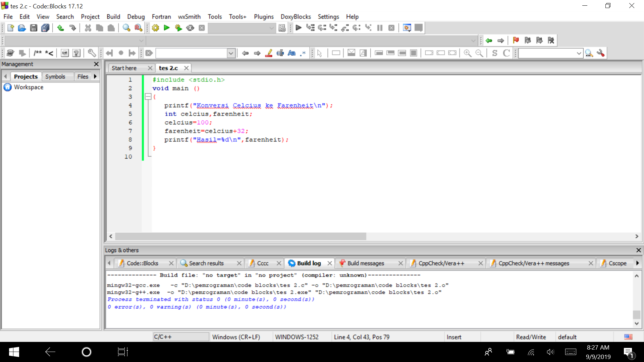Click the Save all files icon

coord(45,28)
